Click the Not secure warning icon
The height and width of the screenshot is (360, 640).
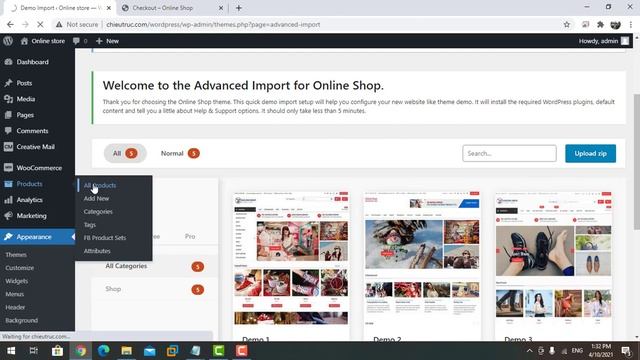point(59,24)
